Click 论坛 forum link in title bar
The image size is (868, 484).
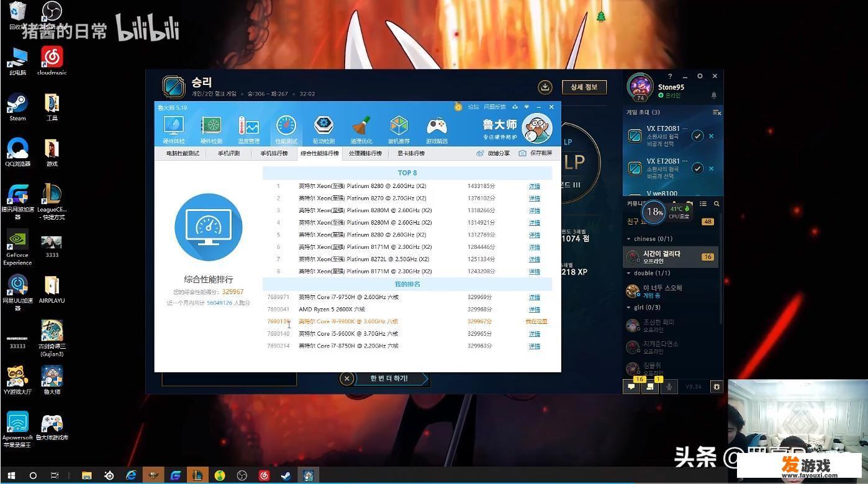(473, 107)
